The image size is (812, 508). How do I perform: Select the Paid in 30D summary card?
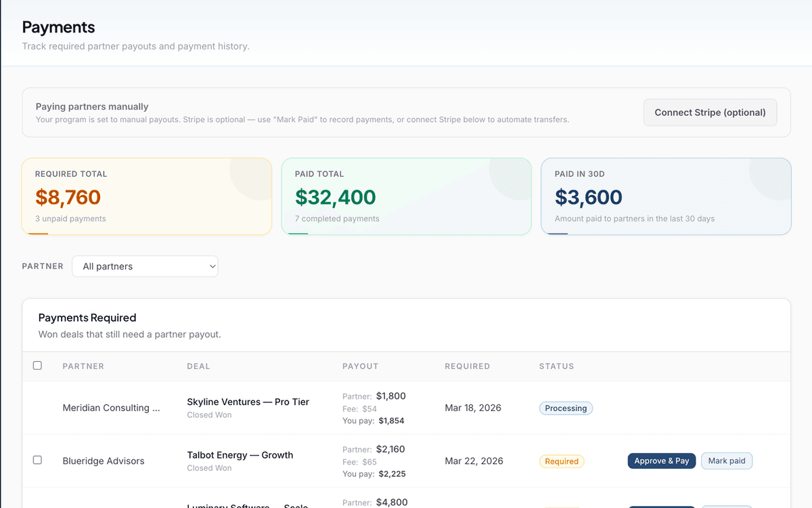(x=666, y=196)
